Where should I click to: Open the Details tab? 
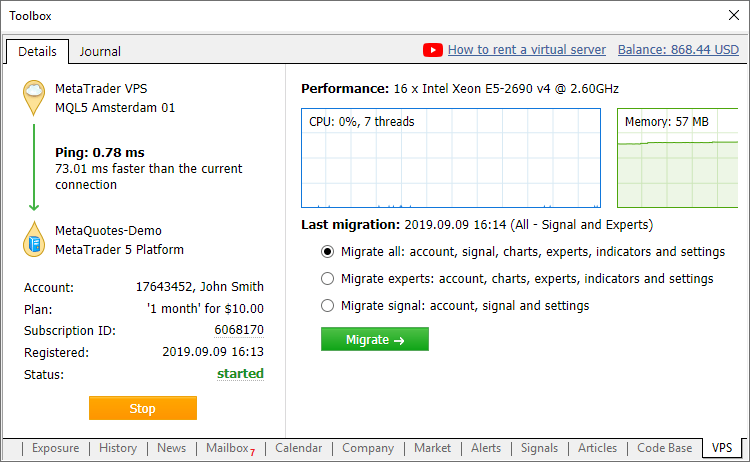[37, 52]
